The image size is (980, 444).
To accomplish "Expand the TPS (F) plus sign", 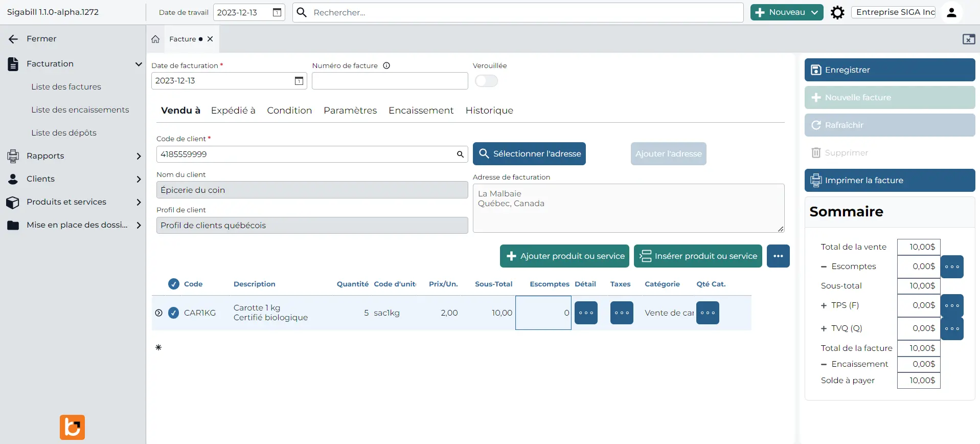I will [824, 305].
